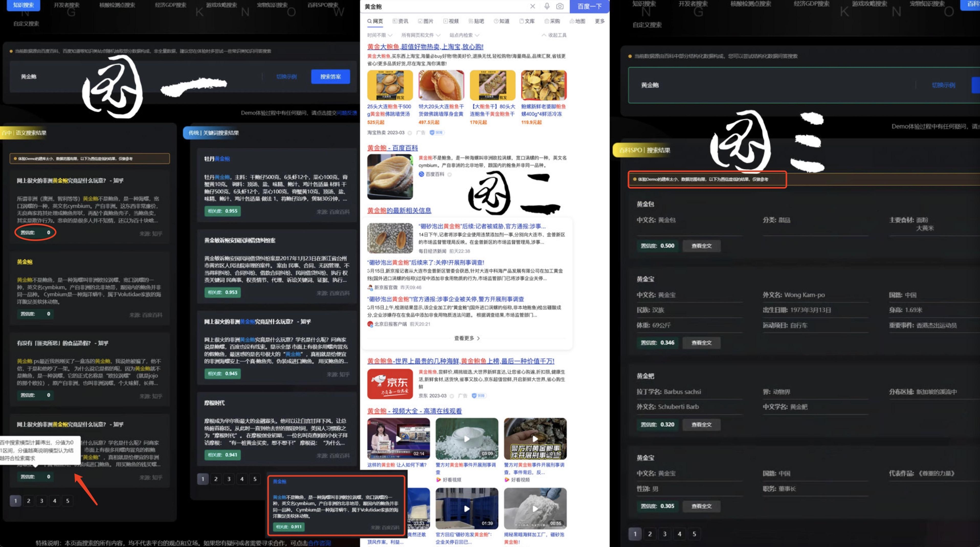Screen dimensions: 980x547
Task: Open the 摩根时代 keyword result title
Action: (214, 403)
